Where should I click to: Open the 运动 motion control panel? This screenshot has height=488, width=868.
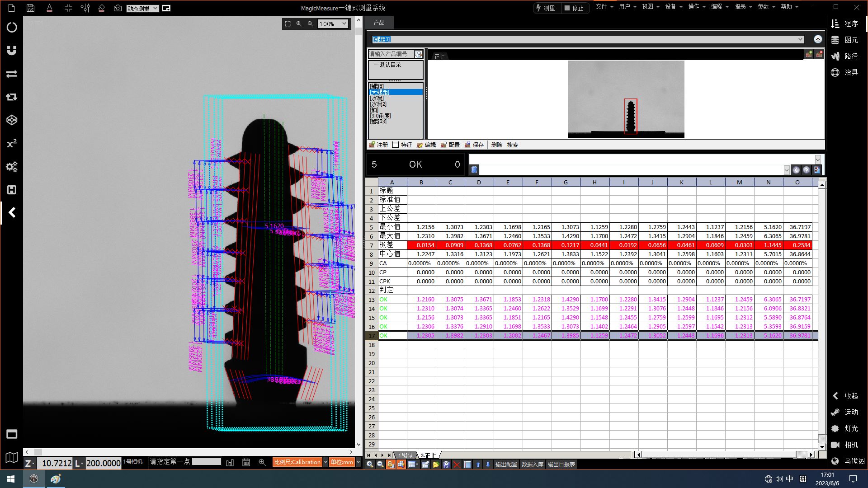click(x=844, y=412)
